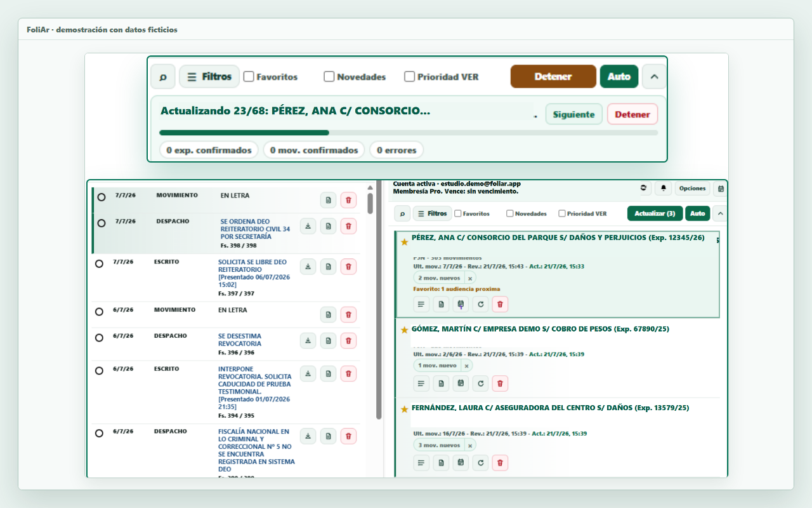Click the search icon in the top overlay toolbar
Viewport: 812px width, 508px height.
point(163,77)
